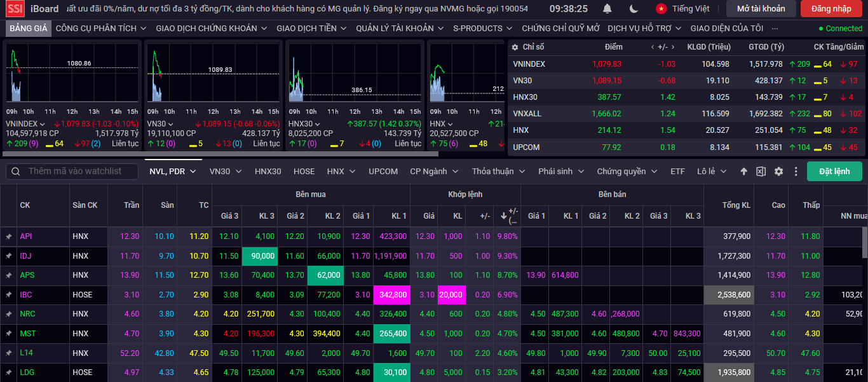Click the up arrow icon beside Lô lẻ
868x382 pixels.
[744, 172]
